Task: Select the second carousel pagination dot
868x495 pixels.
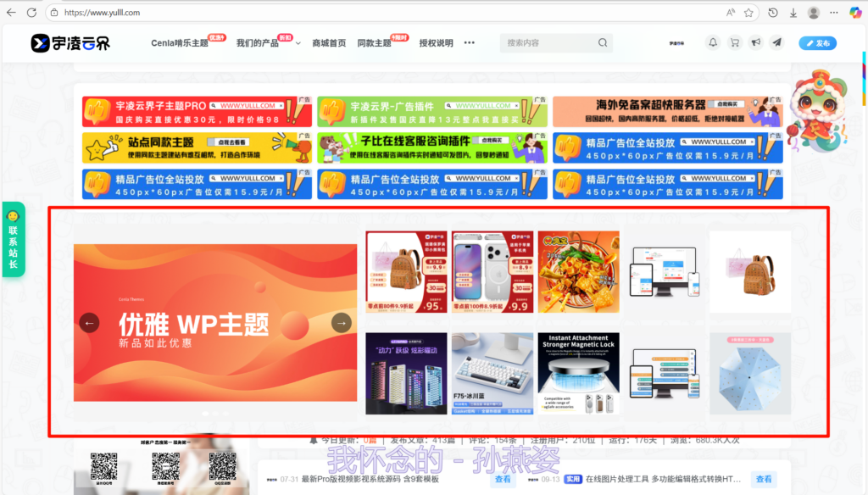Action: 215,412
